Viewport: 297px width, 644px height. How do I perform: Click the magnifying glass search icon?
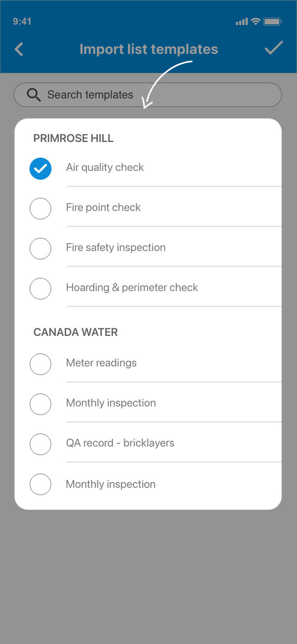pyautogui.click(x=34, y=95)
